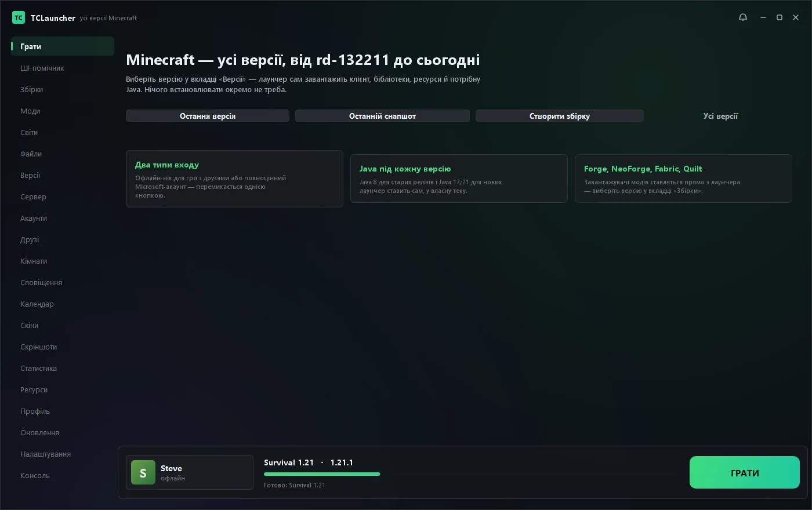Open the Кімнати section

[x=63, y=261]
